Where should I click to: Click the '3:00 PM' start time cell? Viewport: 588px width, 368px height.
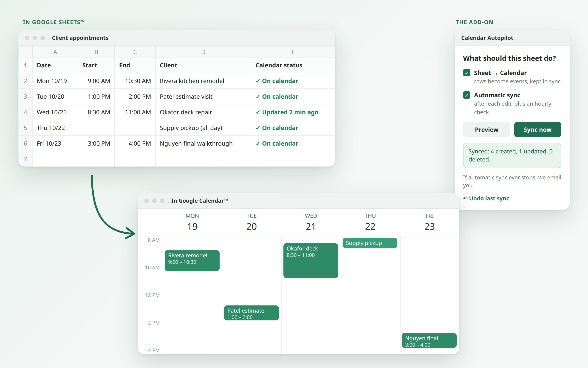[x=96, y=143]
